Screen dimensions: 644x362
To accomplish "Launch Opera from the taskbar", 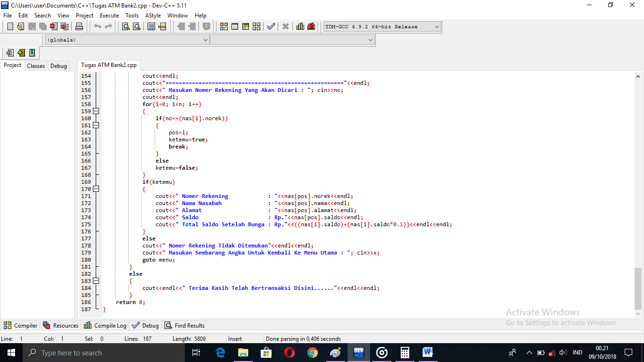I will click(289, 352).
